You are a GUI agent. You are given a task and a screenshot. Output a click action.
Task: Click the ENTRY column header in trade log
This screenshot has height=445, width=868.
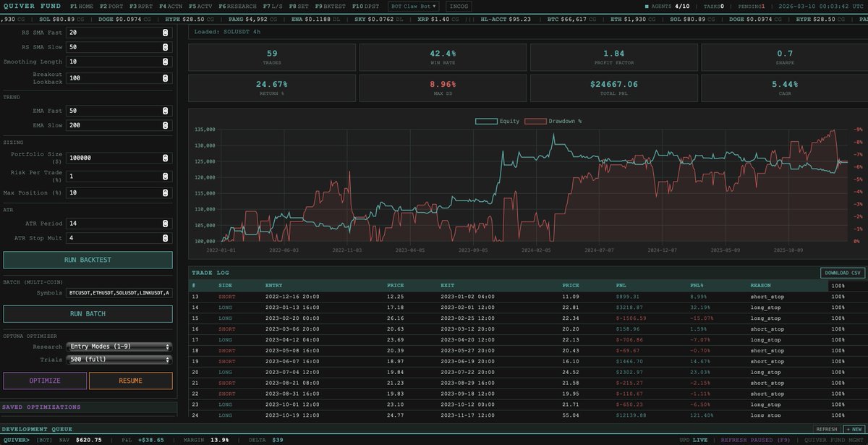pos(274,285)
